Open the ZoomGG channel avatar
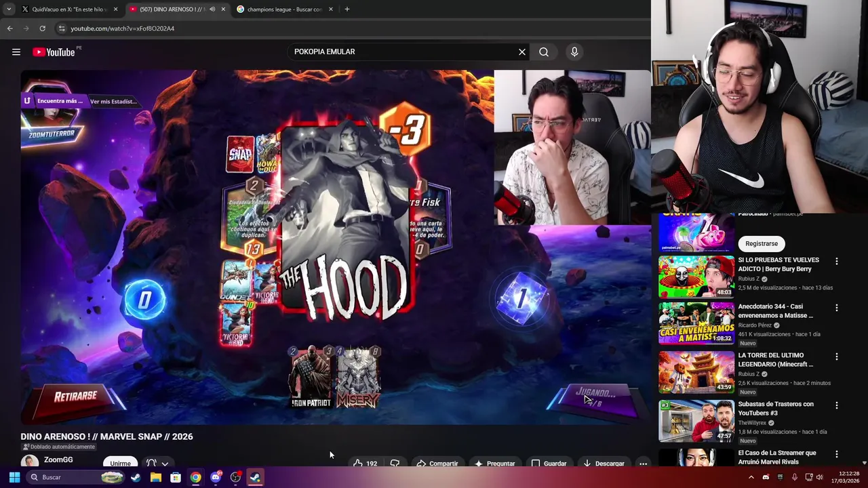This screenshot has height=488, width=868. coord(30,462)
